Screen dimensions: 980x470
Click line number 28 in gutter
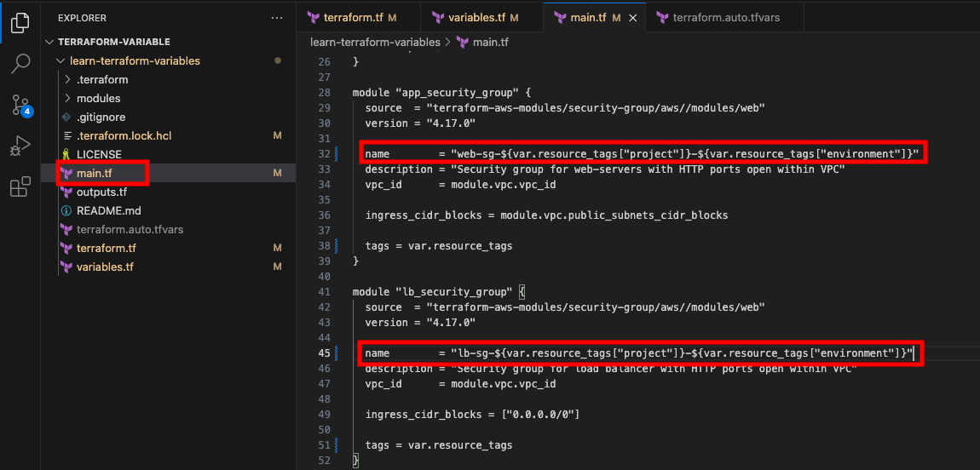click(324, 92)
